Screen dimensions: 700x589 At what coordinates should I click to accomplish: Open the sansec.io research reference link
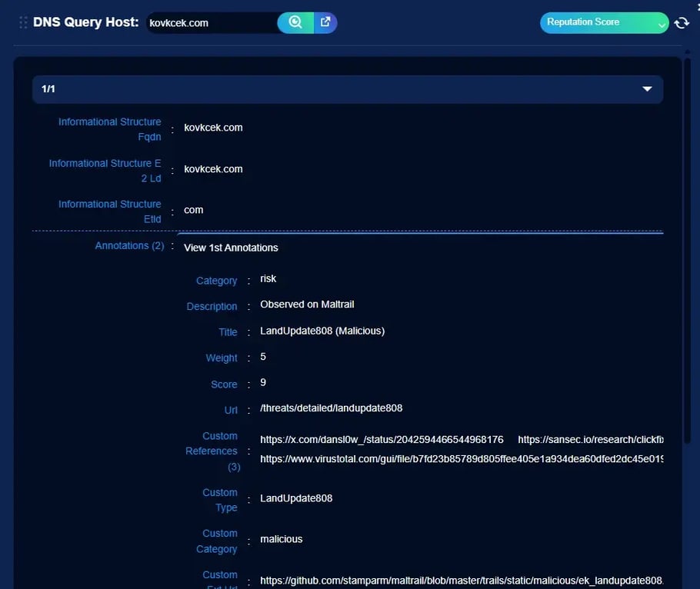tap(590, 440)
